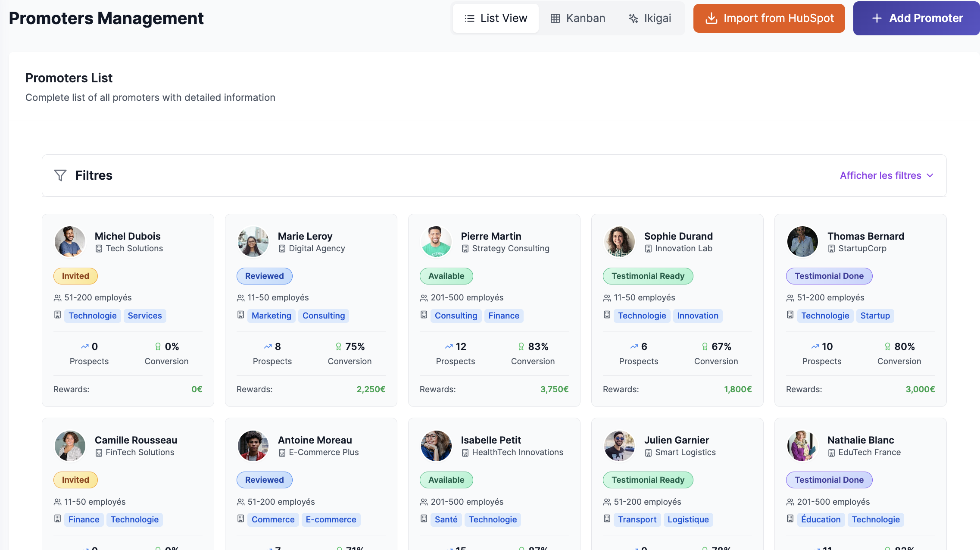The width and height of the screenshot is (980, 550).
Task: Switch to the List View tab
Action: 496,18
